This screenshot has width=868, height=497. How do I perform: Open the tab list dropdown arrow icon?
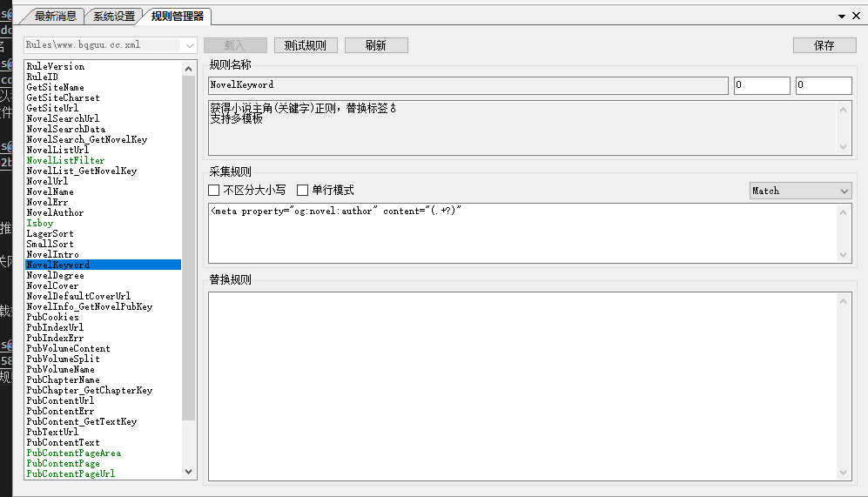[843, 17]
